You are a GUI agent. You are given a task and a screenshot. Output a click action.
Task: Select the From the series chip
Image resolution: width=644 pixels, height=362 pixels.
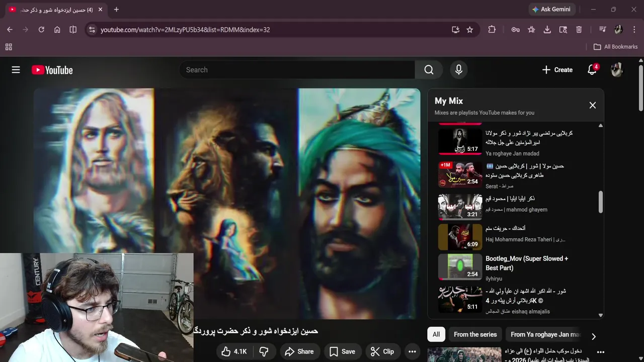point(475,334)
